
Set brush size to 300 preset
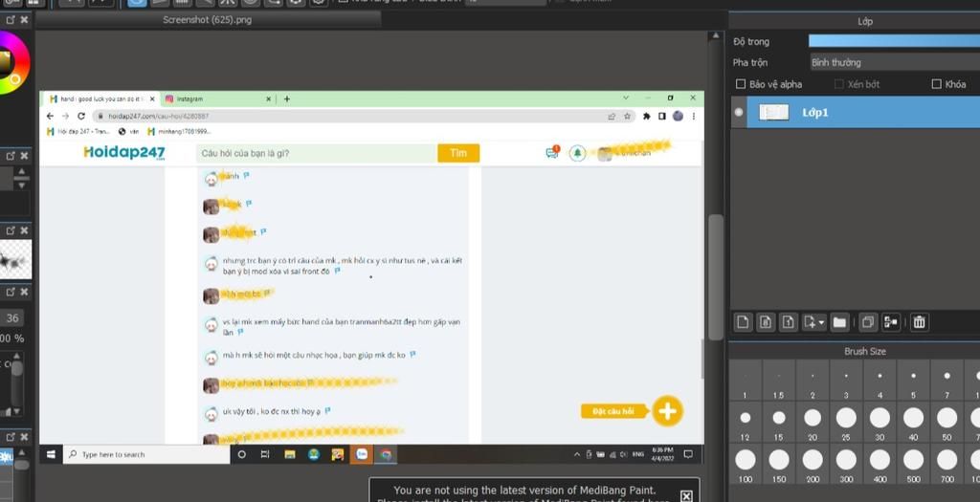(846, 465)
